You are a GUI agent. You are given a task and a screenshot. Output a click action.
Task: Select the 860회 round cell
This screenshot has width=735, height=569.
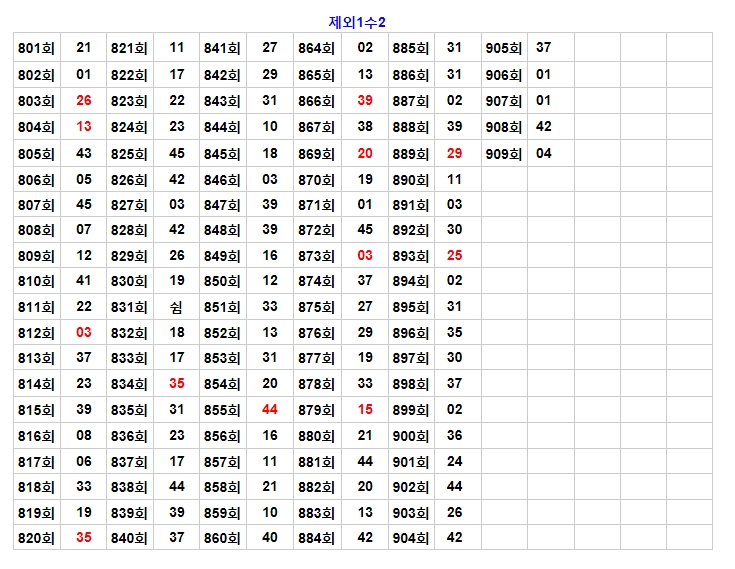222,538
